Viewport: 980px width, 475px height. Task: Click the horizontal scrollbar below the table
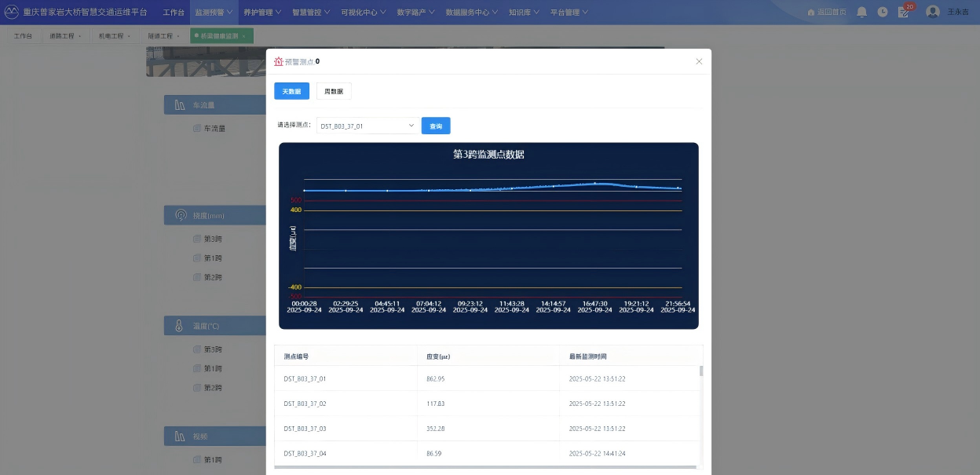pos(485,467)
